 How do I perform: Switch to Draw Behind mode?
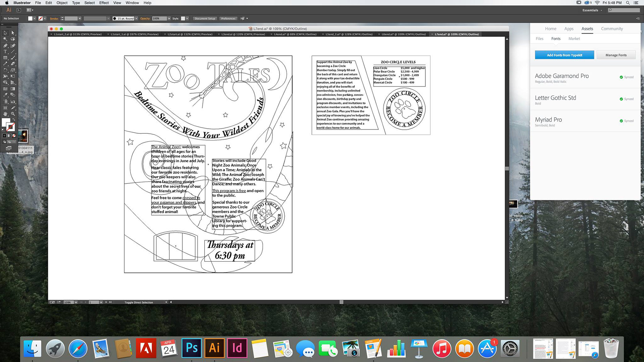coord(9,142)
